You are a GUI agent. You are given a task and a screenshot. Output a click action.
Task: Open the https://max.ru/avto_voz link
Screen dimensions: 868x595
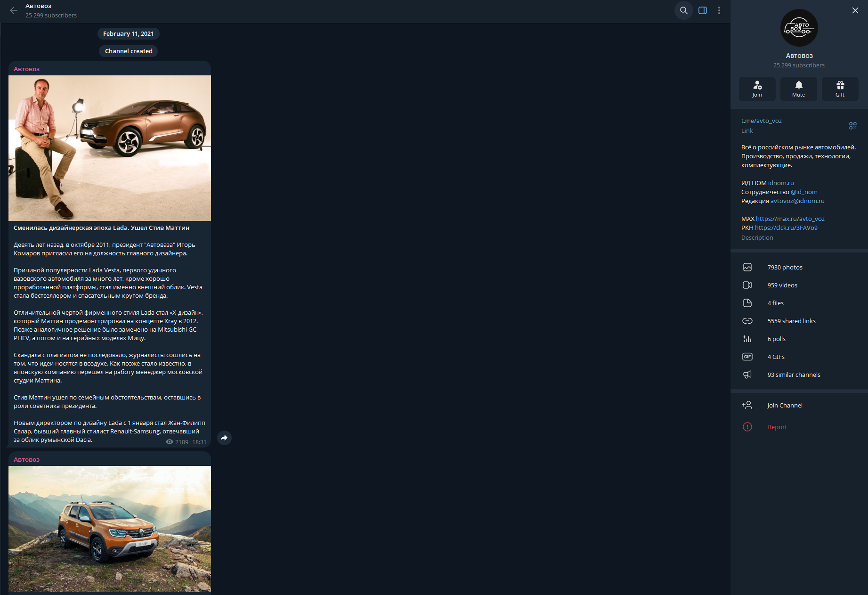point(790,219)
